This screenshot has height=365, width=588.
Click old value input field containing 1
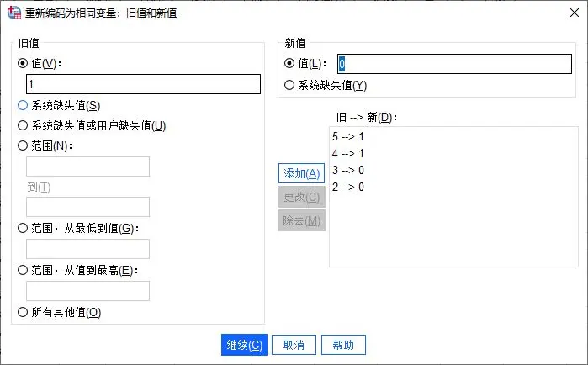pos(143,84)
